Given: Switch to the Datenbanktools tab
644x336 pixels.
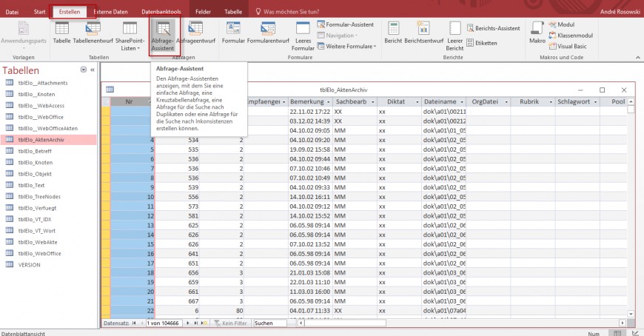Looking at the screenshot, I should point(161,12).
